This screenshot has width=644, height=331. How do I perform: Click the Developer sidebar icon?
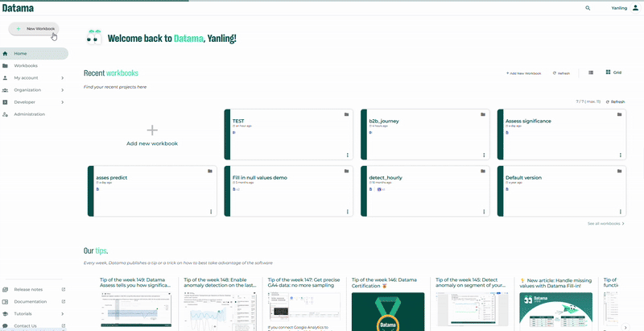coord(5,102)
